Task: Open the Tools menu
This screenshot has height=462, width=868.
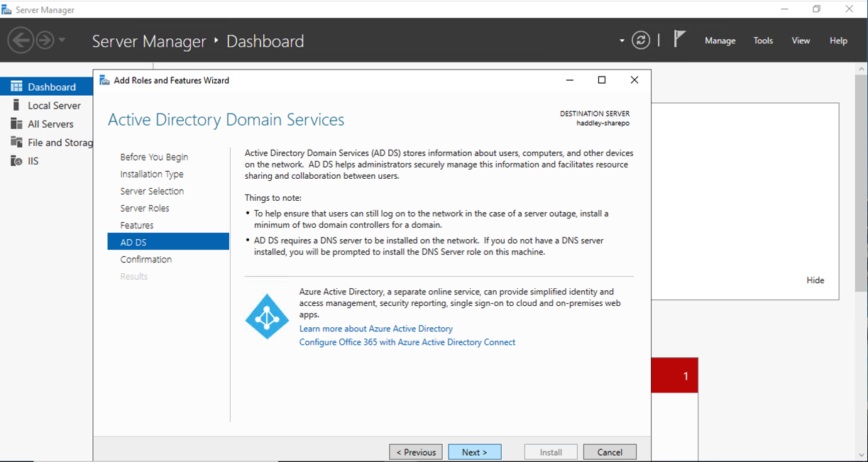Action: [x=763, y=40]
